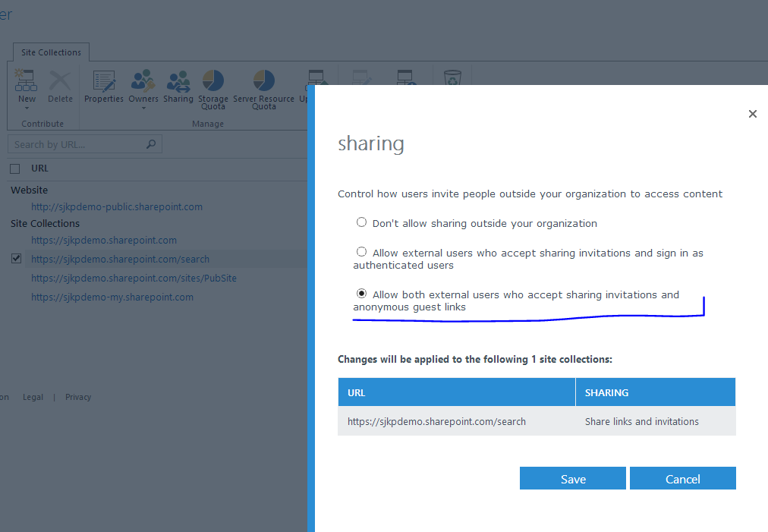Click the Delete icon in ribbon
Screen dimensions: 768x532
click(x=60, y=81)
